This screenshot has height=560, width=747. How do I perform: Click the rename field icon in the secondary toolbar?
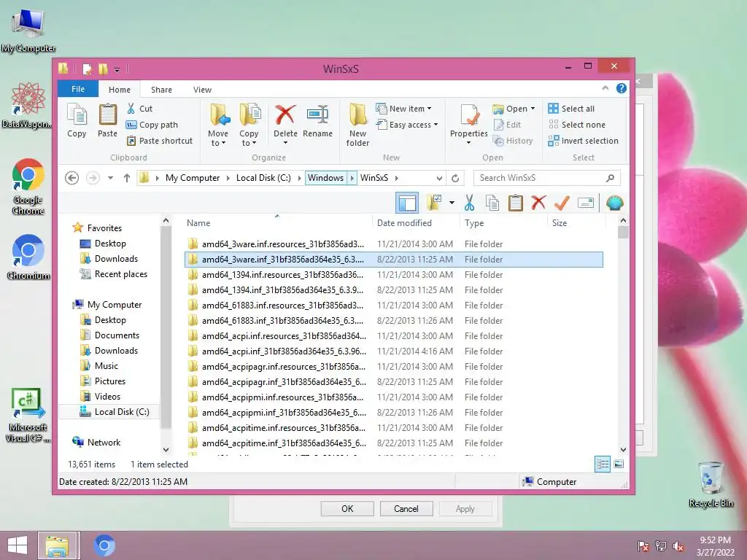[x=586, y=203]
